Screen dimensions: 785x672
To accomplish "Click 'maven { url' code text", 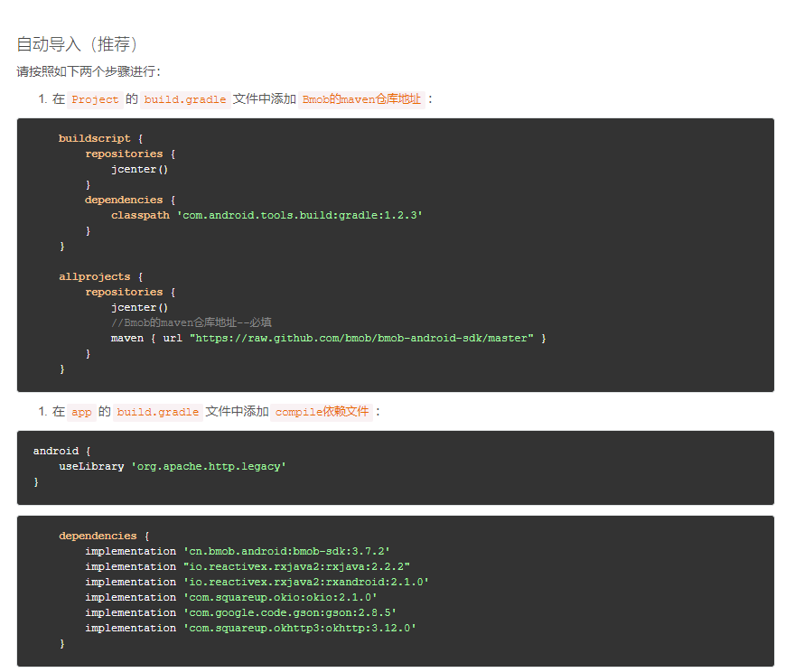I will [146, 339].
